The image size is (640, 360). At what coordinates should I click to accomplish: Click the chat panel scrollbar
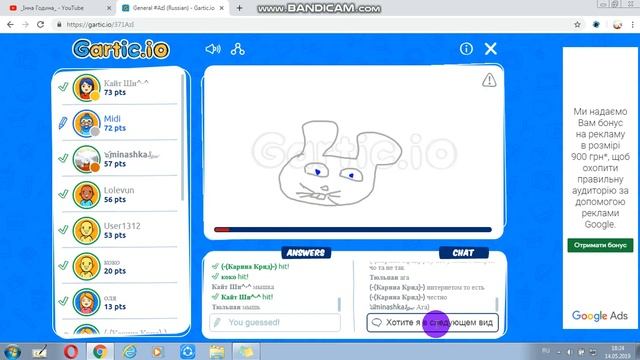click(x=497, y=304)
